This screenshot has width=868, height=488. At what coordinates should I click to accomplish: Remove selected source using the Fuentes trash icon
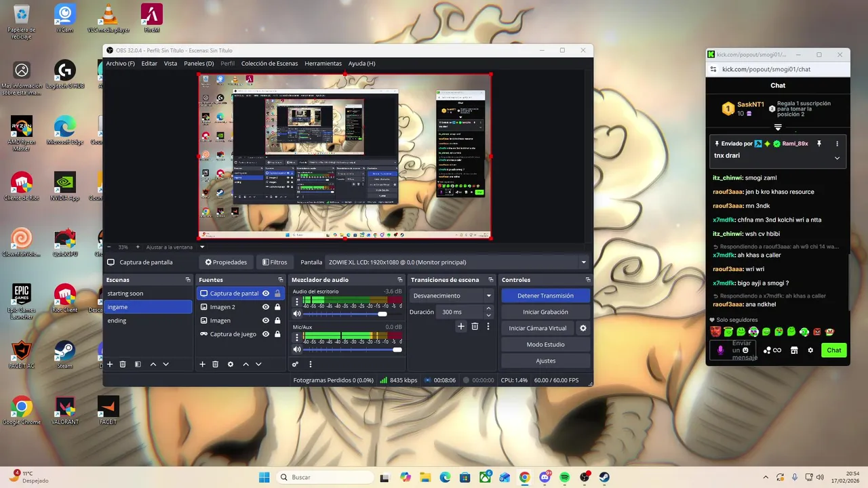click(215, 364)
